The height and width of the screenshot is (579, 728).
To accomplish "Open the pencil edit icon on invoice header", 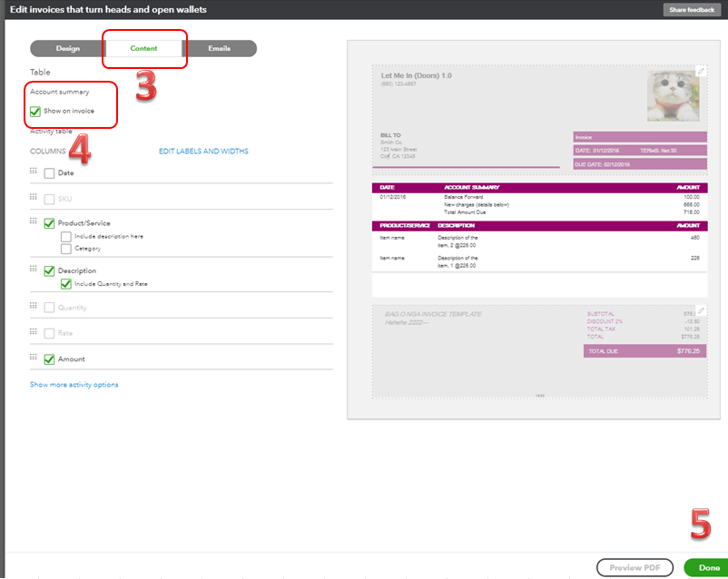I will 699,70.
